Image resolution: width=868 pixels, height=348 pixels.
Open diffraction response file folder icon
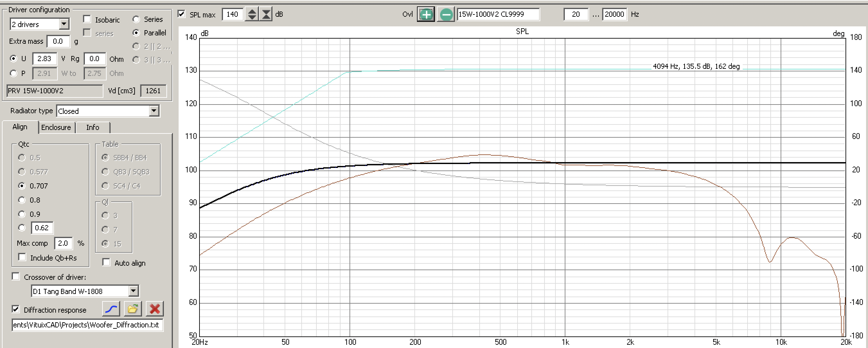click(132, 309)
